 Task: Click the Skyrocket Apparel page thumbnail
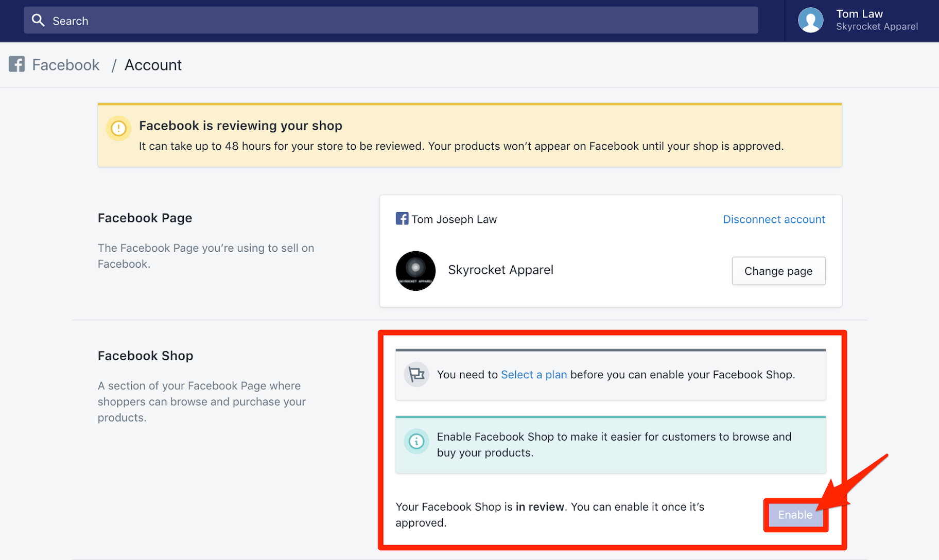coord(415,271)
